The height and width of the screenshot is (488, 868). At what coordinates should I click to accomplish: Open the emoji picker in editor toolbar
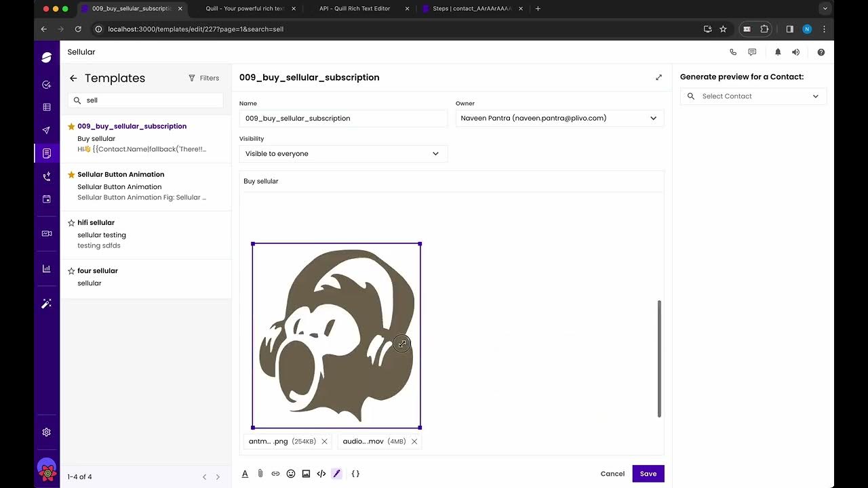pos(291,474)
